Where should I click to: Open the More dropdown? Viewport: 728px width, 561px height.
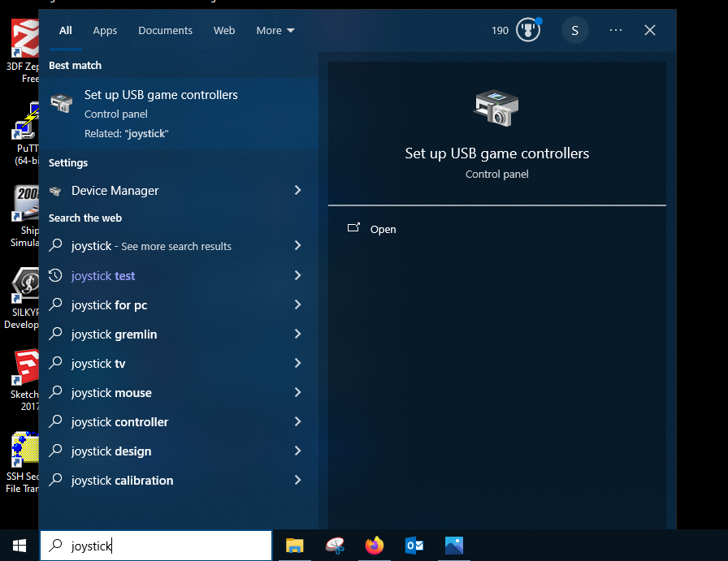(275, 31)
